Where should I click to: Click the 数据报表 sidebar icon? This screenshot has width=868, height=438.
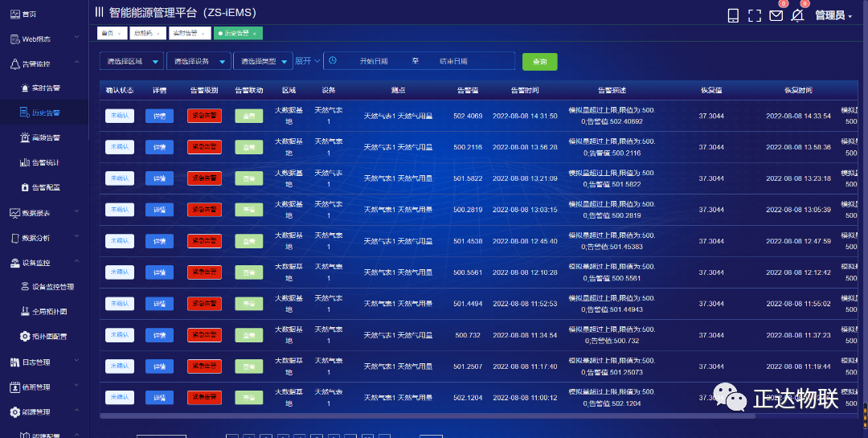[x=15, y=213]
